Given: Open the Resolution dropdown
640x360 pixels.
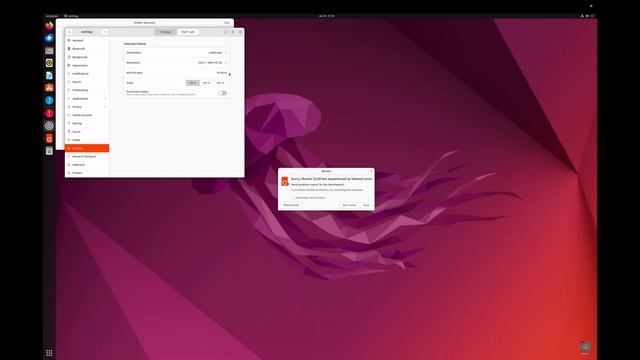Looking at the screenshot, I should 176,63.
